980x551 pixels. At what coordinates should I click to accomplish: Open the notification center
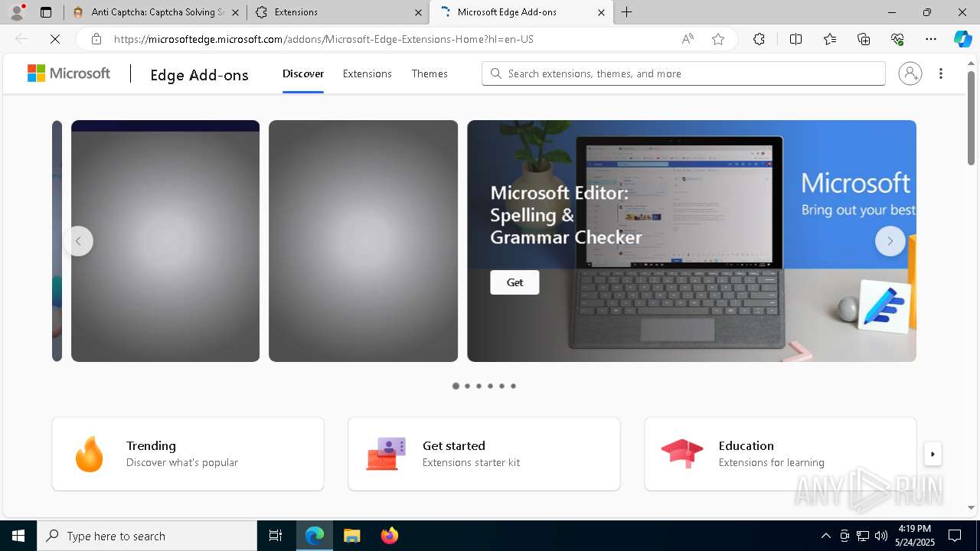(x=955, y=536)
